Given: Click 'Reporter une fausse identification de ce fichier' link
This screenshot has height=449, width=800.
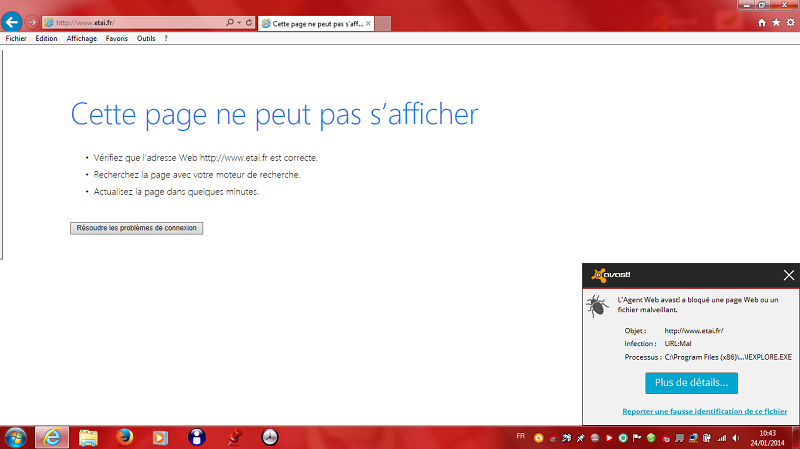Looking at the screenshot, I should [x=705, y=411].
